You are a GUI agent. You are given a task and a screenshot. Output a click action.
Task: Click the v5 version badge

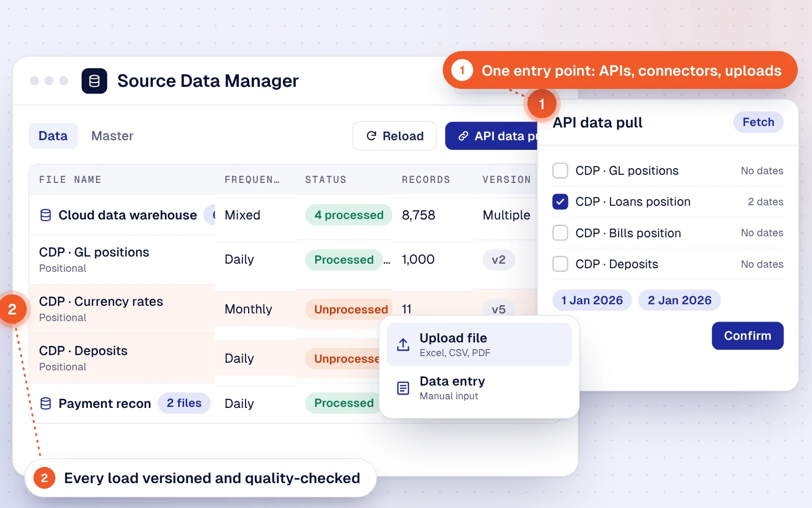(498, 309)
